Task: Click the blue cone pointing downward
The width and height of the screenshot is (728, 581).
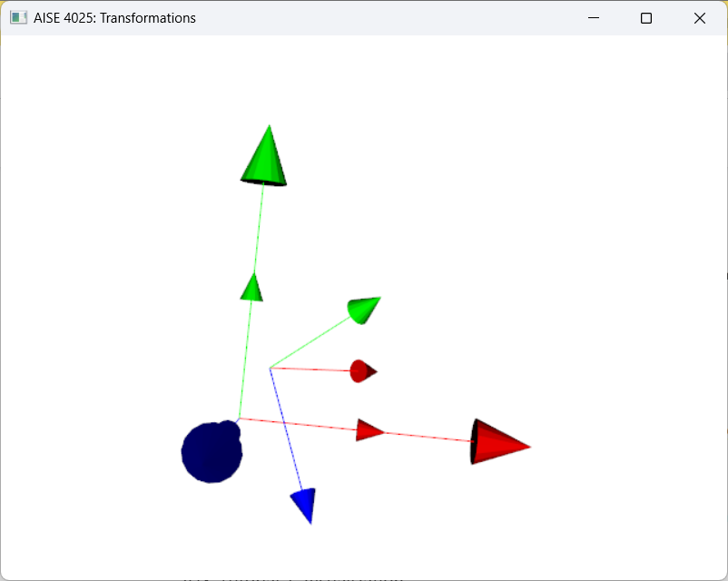Action: point(303,505)
